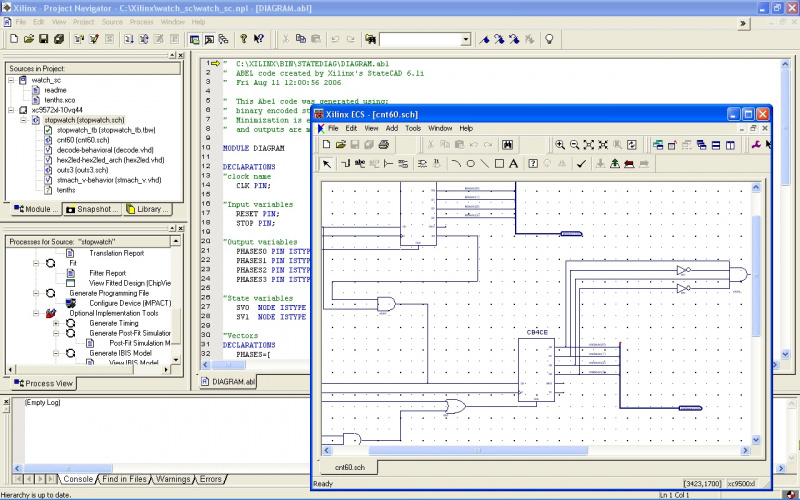The image size is (800, 500).
Task: Click New sheet icon in ECS toolbar
Action: [x=327, y=145]
